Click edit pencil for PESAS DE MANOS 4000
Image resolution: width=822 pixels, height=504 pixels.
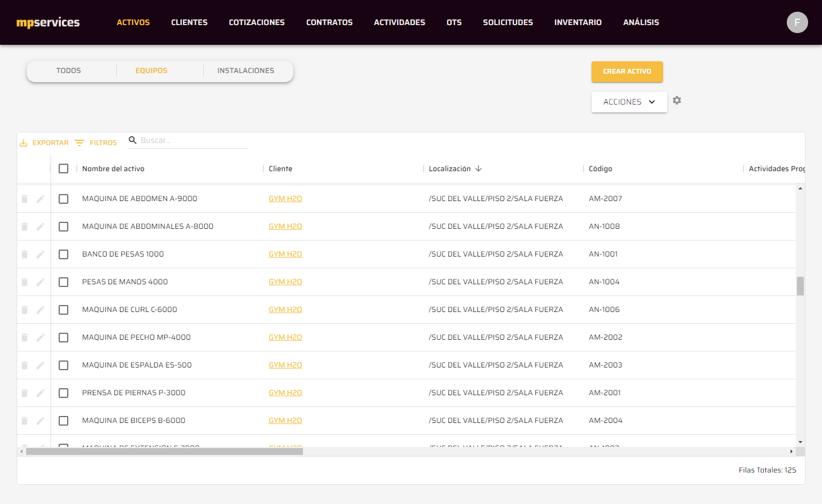[x=41, y=282]
